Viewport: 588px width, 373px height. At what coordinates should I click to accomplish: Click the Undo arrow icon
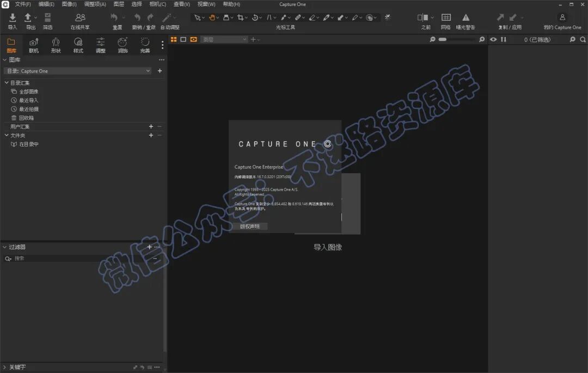[137, 17]
